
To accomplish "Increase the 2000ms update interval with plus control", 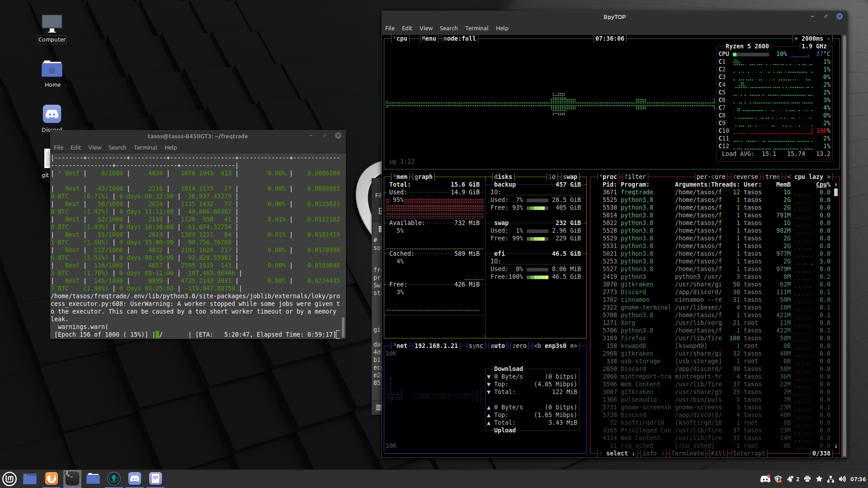I will (x=797, y=38).
